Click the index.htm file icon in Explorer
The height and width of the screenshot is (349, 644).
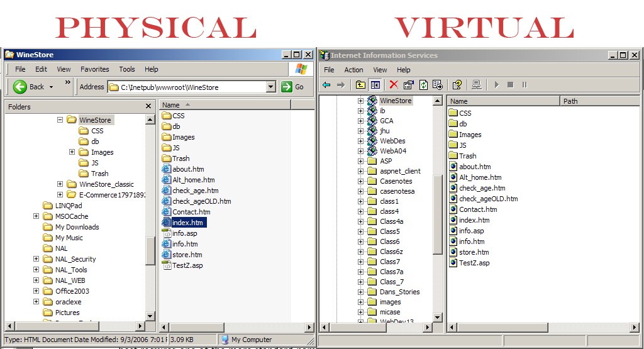coord(166,223)
